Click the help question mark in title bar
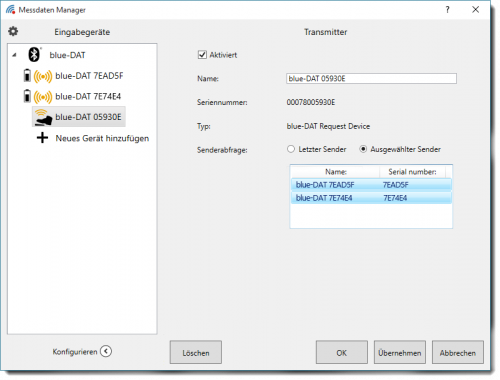Screen dimensions: 500x380 [x=447, y=10]
